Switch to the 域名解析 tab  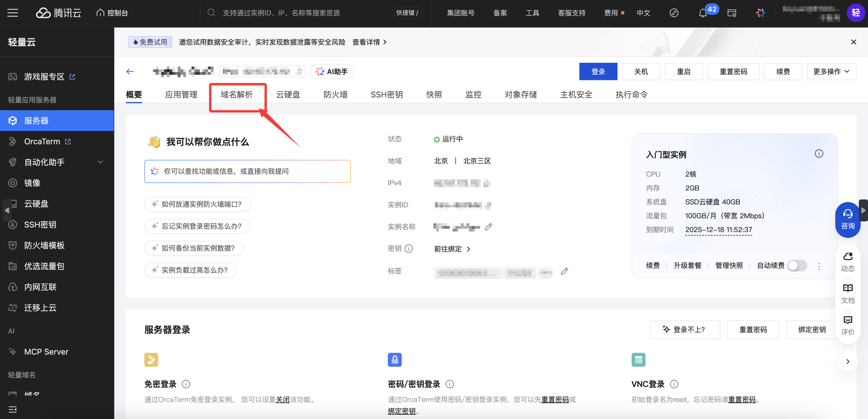[236, 95]
